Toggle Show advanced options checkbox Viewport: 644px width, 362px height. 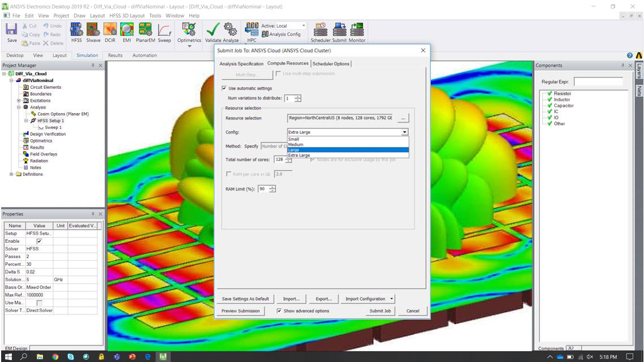(x=279, y=311)
